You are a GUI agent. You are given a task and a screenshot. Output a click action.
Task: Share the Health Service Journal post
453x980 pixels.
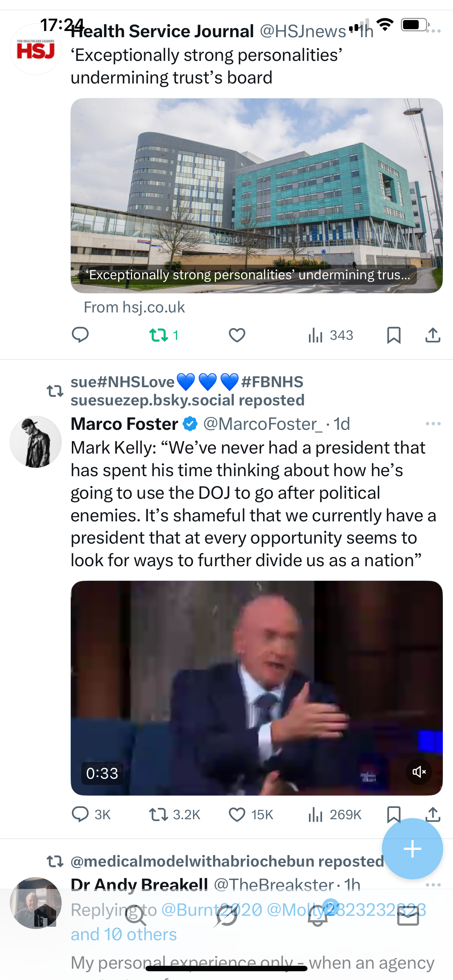click(x=433, y=335)
